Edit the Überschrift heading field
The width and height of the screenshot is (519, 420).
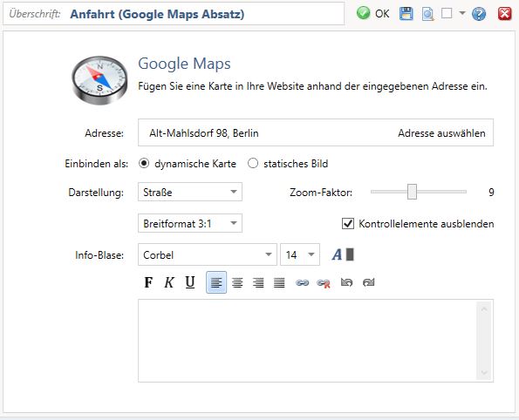pos(174,14)
